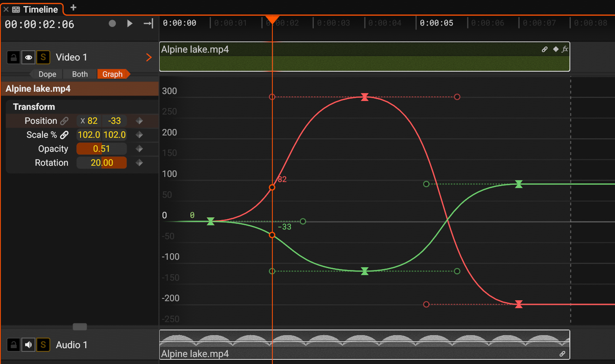Click the playhead marker in ruler

coord(272,20)
